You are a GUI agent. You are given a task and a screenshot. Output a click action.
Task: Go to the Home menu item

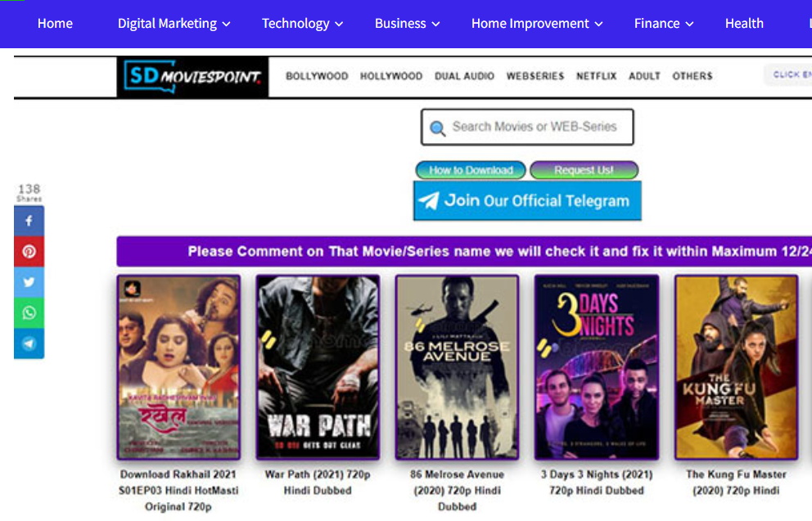[55, 23]
